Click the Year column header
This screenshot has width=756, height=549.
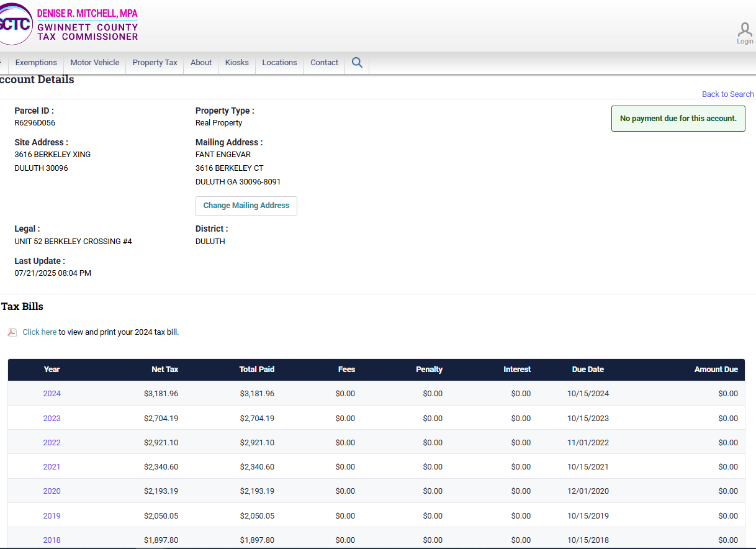point(52,370)
